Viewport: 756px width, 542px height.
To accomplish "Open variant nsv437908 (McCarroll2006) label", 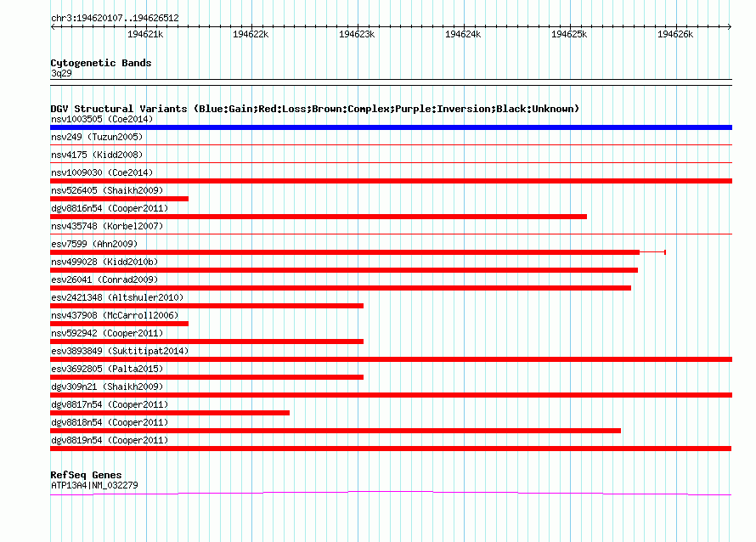I will 115,315.
